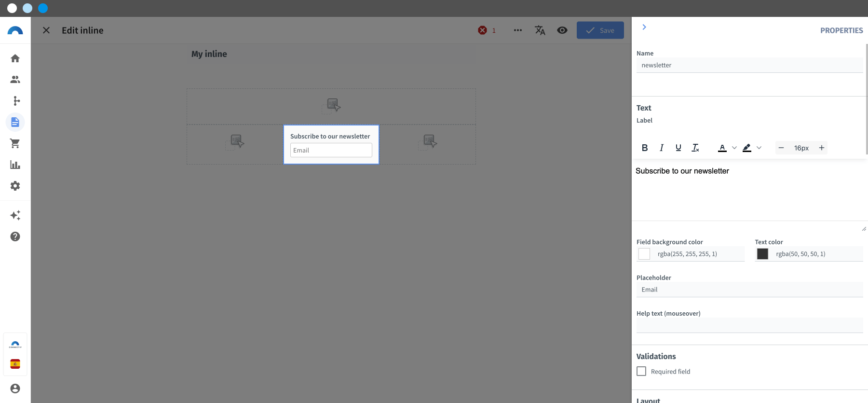Clear text formatting
This screenshot has width=868, height=403.
click(x=695, y=148)
